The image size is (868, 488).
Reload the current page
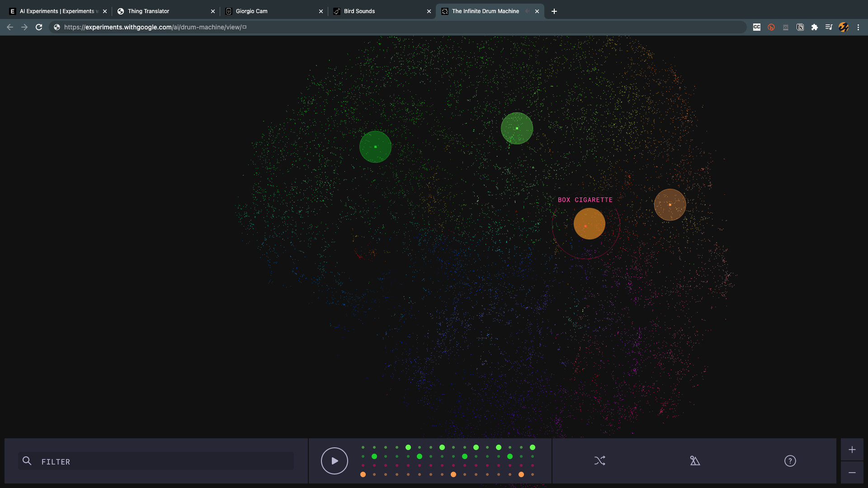pos(39,27)
